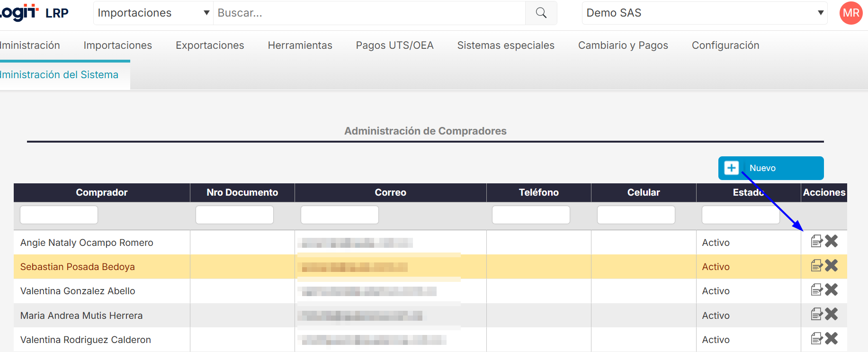Click Activo status for Valentina Gonzalez Abello

click(x=716, y=291)
